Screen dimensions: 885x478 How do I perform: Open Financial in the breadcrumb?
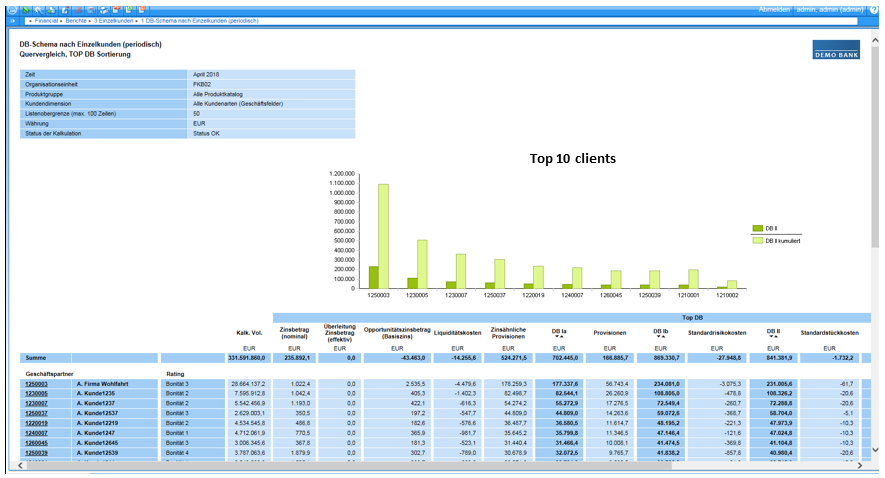coord(46,20)
